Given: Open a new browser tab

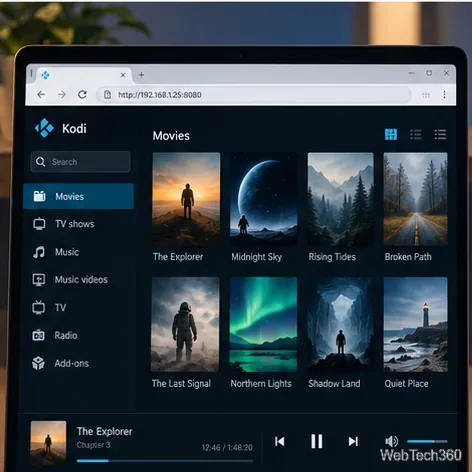Looking at the screenshot, I should coord(141,75).
